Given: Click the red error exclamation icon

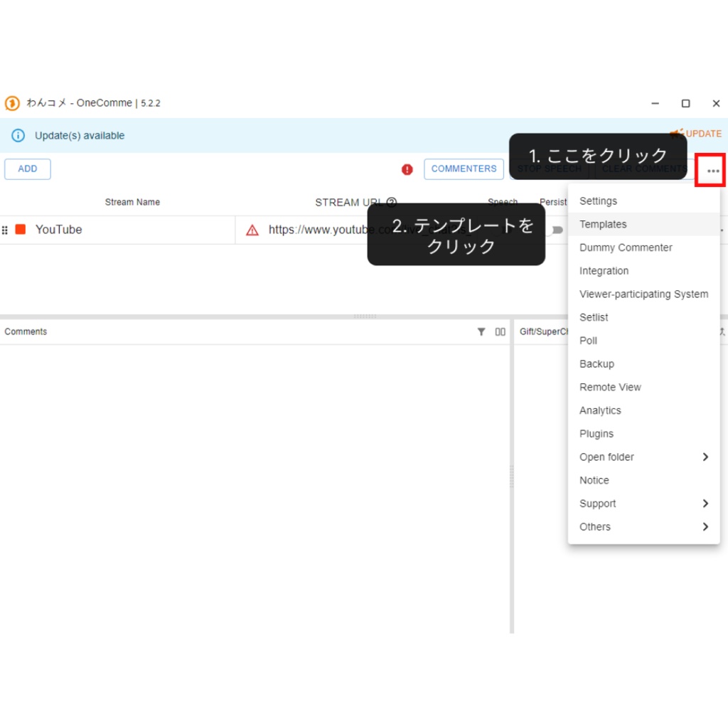Looking at the screenshot, I should [x=407, y=169].
